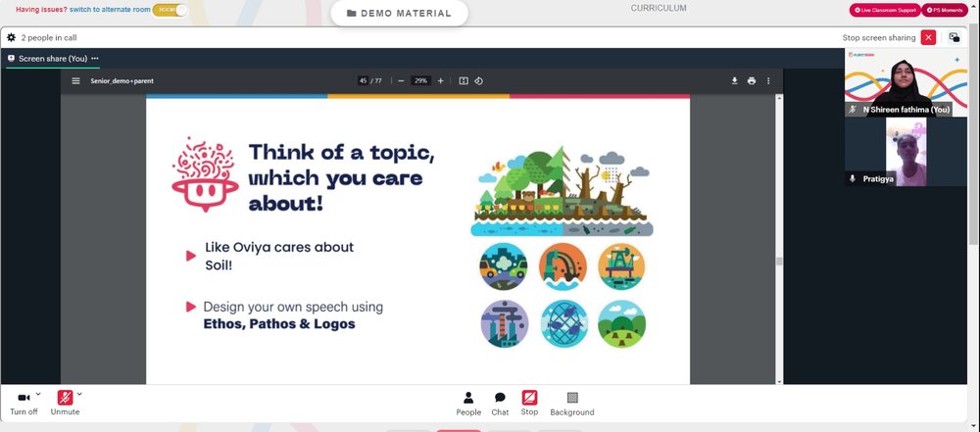Toggle the alternate room switch
980x432 pixels.
[170, 10]
